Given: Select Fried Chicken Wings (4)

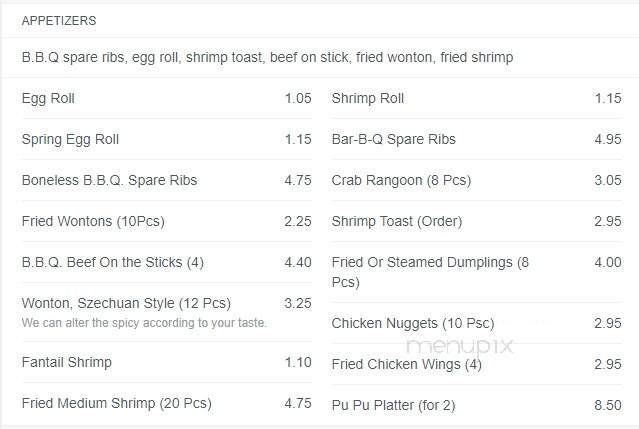Looking at the screenshot, I should pos(406,364).
